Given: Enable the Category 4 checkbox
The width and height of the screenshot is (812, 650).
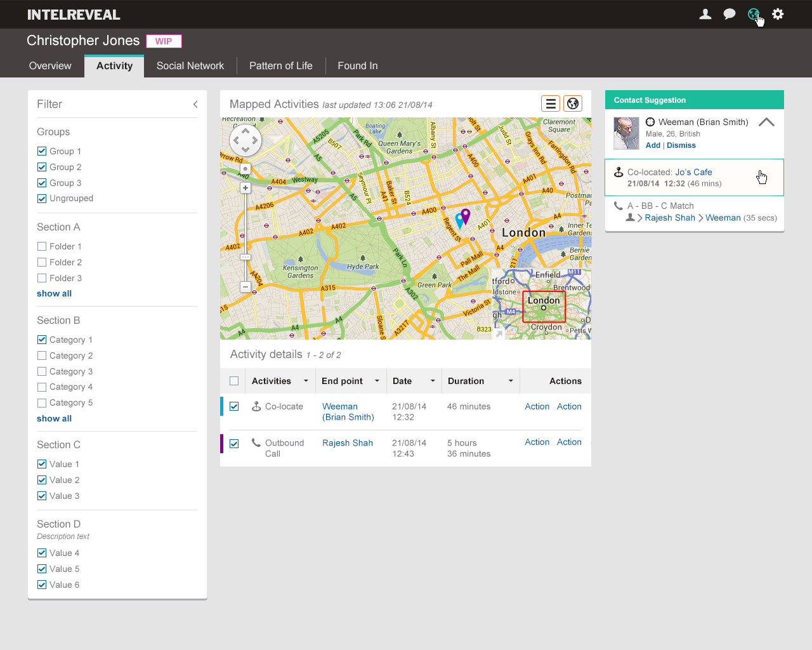Looking at the screenshot, I should pos(42,387).
